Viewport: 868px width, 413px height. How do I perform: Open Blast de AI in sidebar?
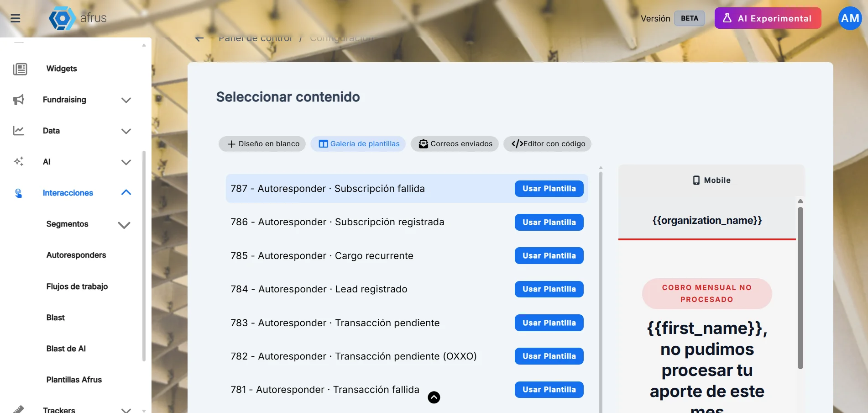[66, 349]
